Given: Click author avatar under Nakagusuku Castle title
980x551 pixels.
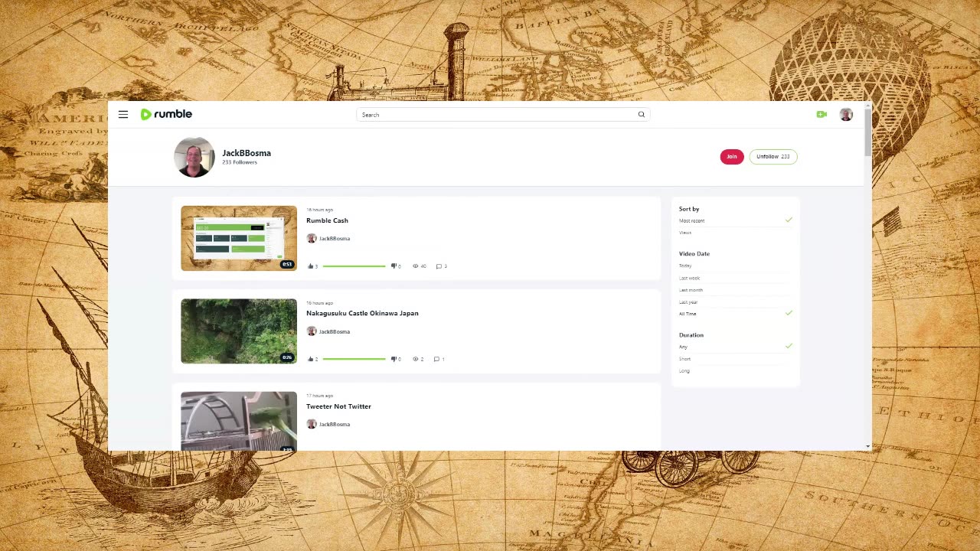Looking at the screenshot, I should pyautogui.click(x=312, y=331).
